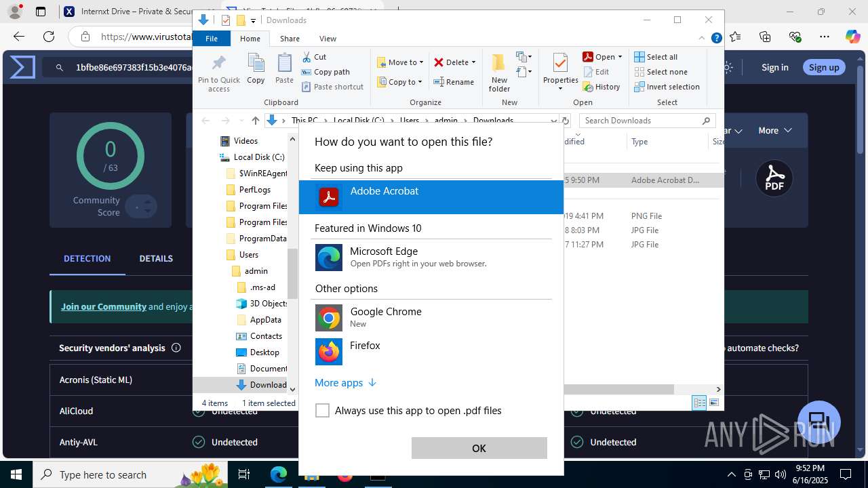Open the Easy access dropdown icon

point(523,71)
